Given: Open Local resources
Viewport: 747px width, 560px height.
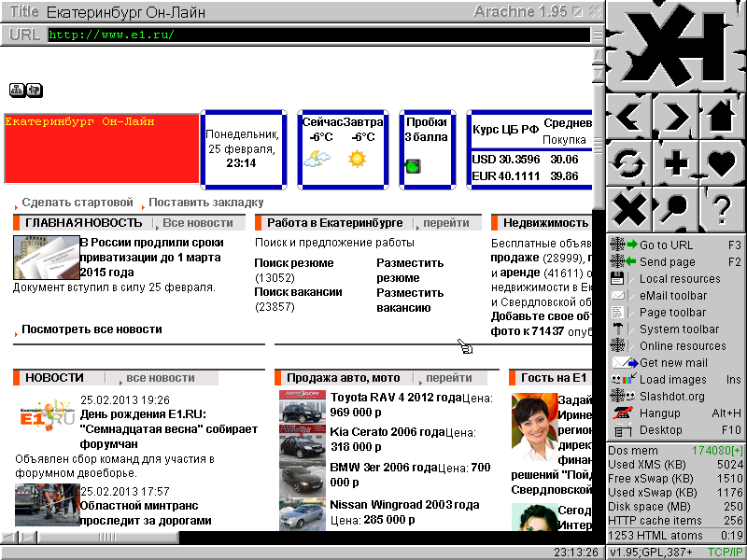Looking at the screenshot, I should 675,278.
